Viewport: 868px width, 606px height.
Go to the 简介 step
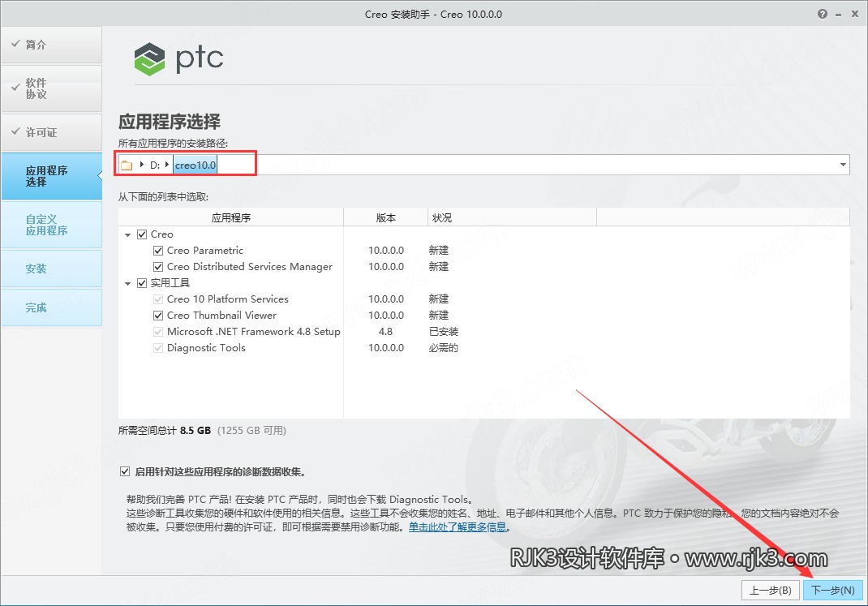[51, 45]
